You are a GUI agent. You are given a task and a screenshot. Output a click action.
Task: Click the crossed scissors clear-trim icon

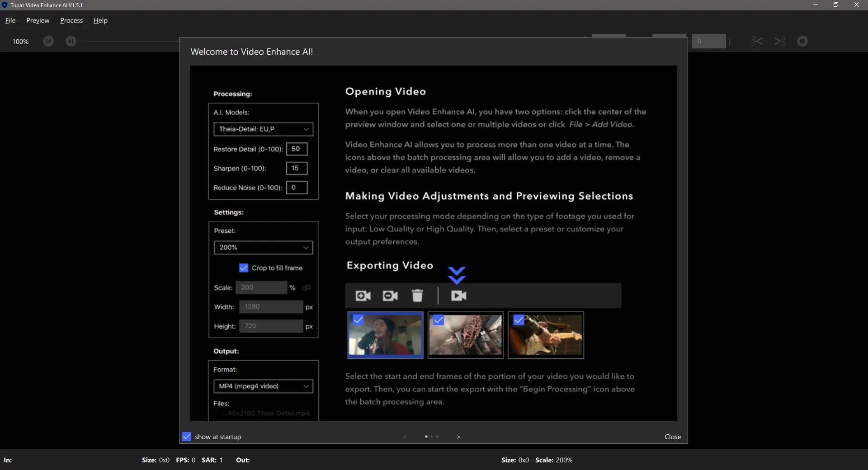(x=780, y=41)
